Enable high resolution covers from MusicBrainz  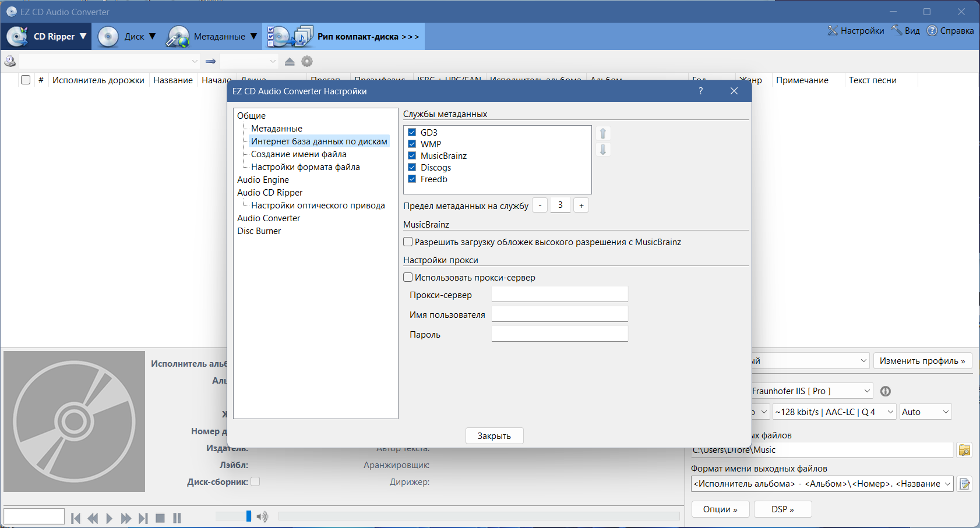click(408, 242)
